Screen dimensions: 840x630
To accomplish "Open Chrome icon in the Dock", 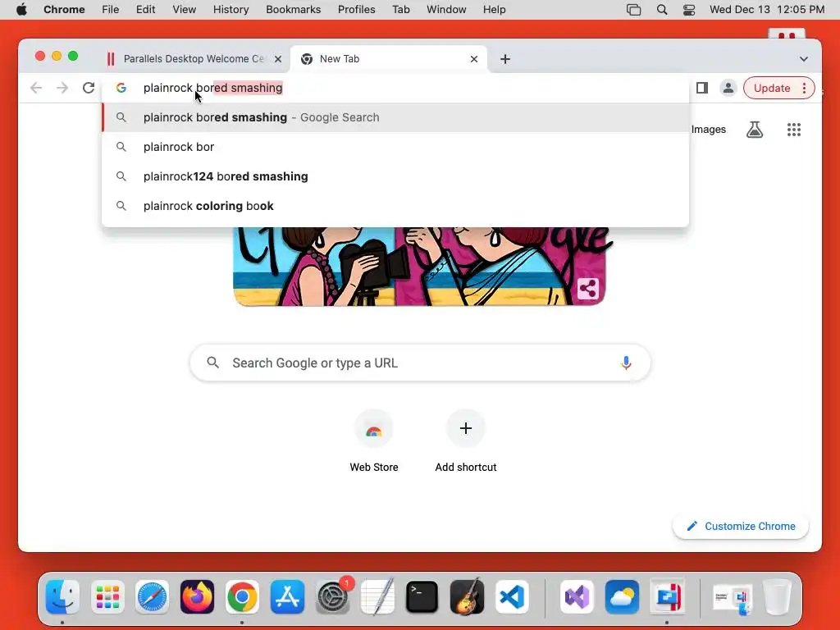I will tap(242, 597).
